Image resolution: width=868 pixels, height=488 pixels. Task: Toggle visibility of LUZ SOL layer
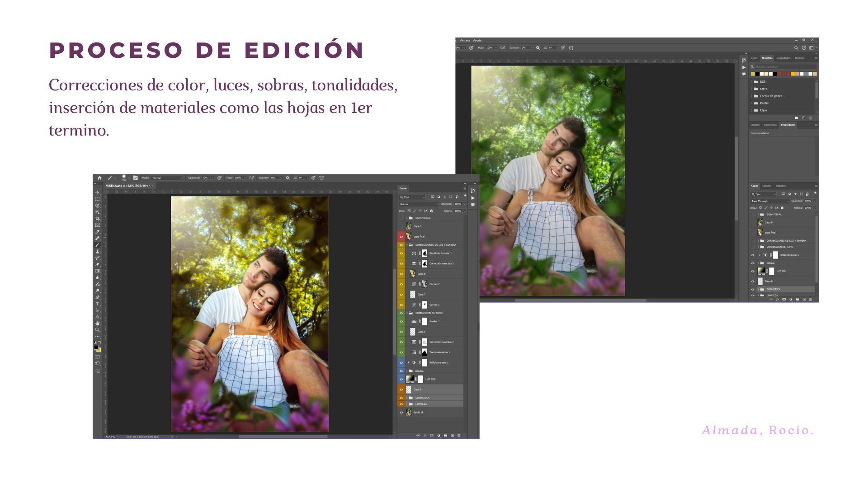[401, 379]
